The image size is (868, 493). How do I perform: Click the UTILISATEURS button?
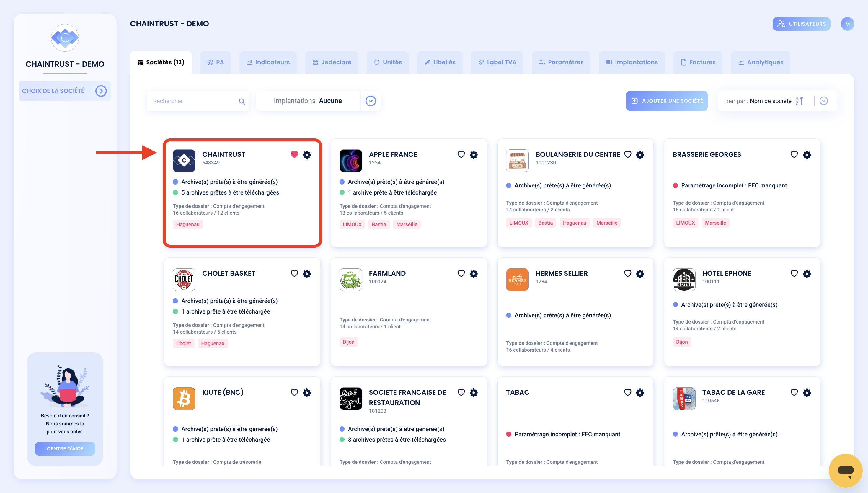(801, 24)
